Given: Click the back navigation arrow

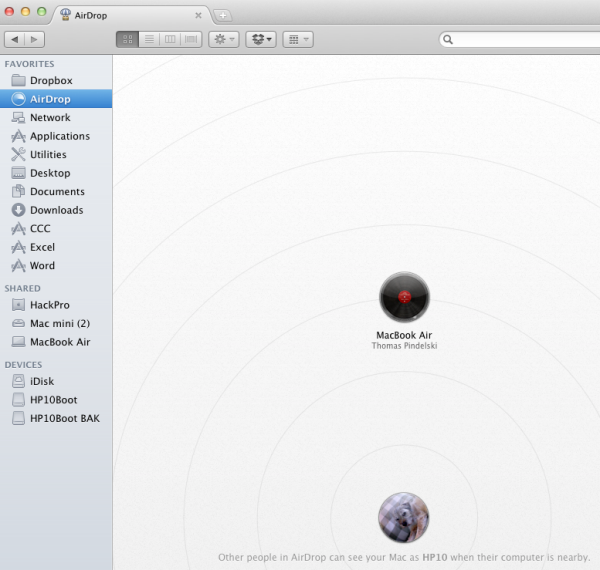Looking at the screenshot, I should click(x=15, y=39).
